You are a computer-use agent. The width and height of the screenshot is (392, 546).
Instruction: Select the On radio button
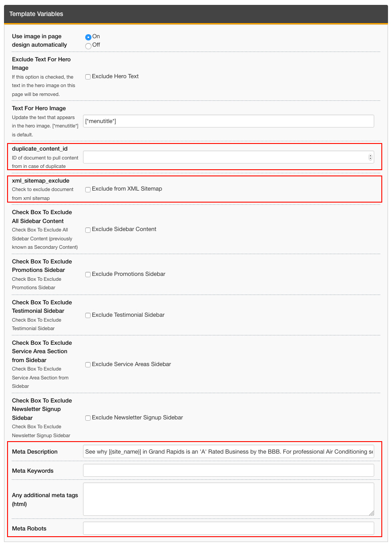[88, 37]
